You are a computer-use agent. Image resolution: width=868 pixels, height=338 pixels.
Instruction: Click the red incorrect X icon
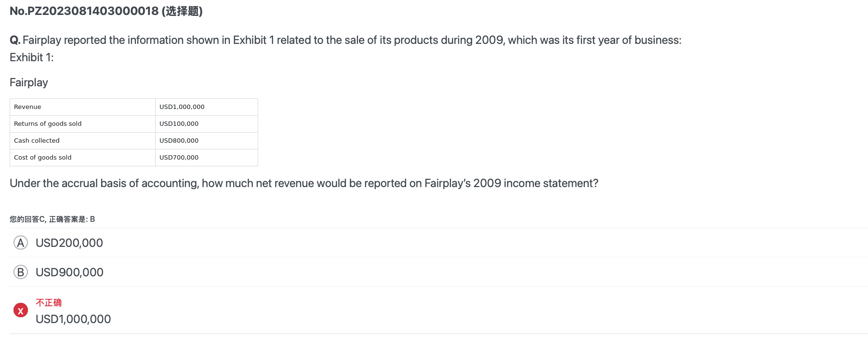pyautogui.click(x=20, y=310)
